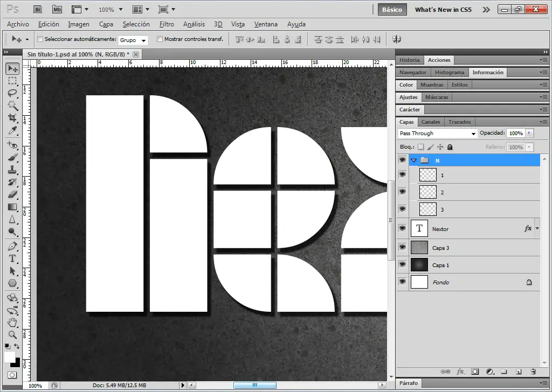Select the Horizontal Type tool
The width and height of the screenshot is (552, 392).
(12, 258)
